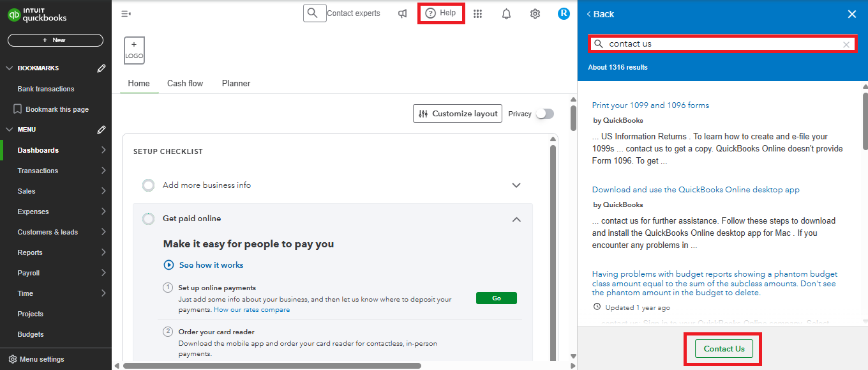Viewport: 868px width, 370px height.
Task: Expand the Customers & leads submenu arrow
Action: click(x=103, y=232)
